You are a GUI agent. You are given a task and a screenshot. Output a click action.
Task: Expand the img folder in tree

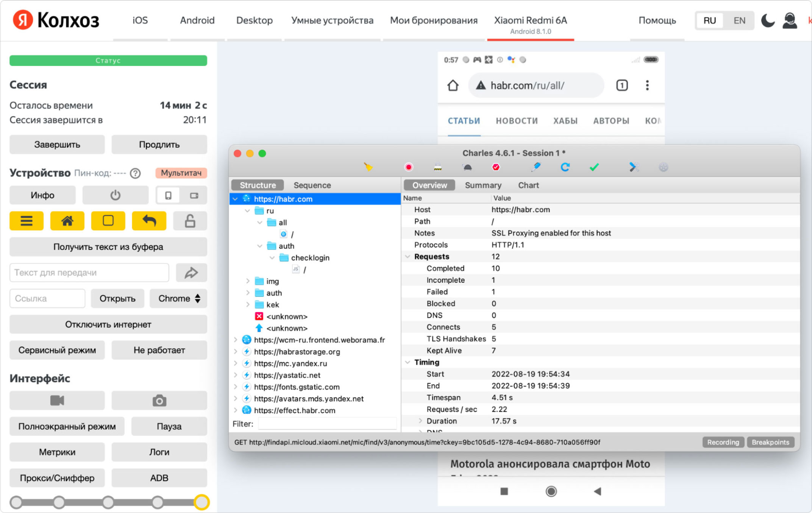pyautogui.click(x=248, y=281)
